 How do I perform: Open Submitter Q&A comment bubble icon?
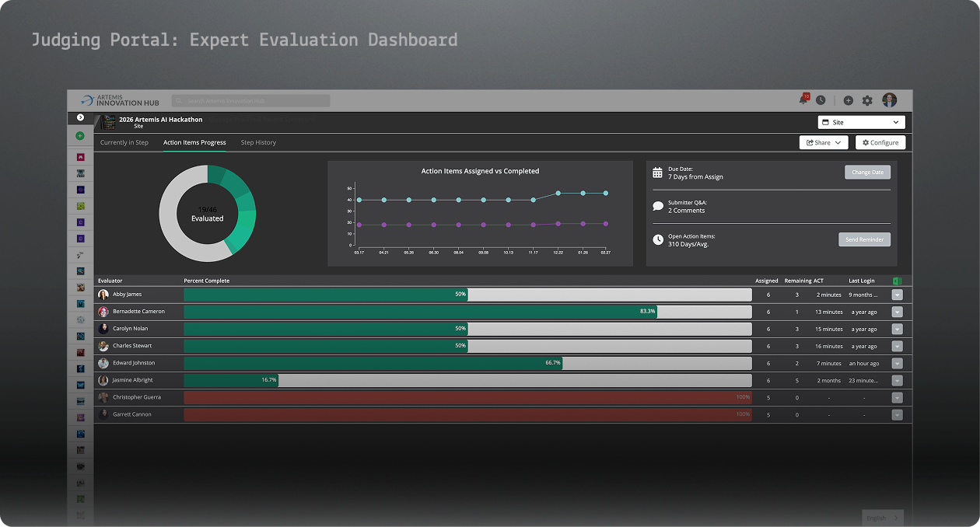click(656, 205)
